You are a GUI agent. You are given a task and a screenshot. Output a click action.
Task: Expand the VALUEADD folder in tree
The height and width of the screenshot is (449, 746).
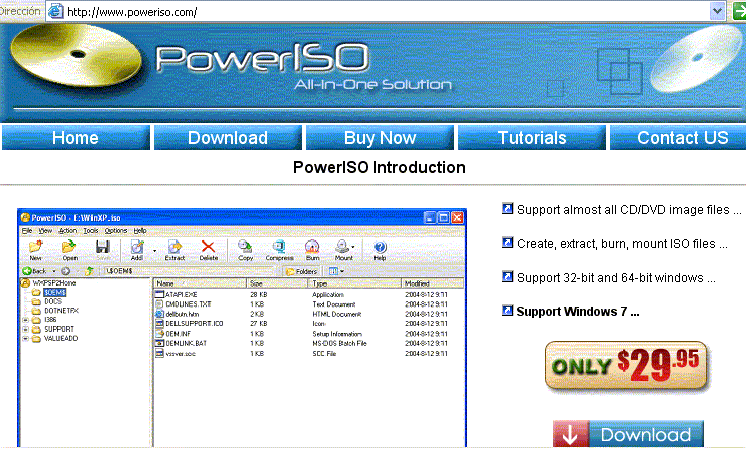tap(25, 339)
